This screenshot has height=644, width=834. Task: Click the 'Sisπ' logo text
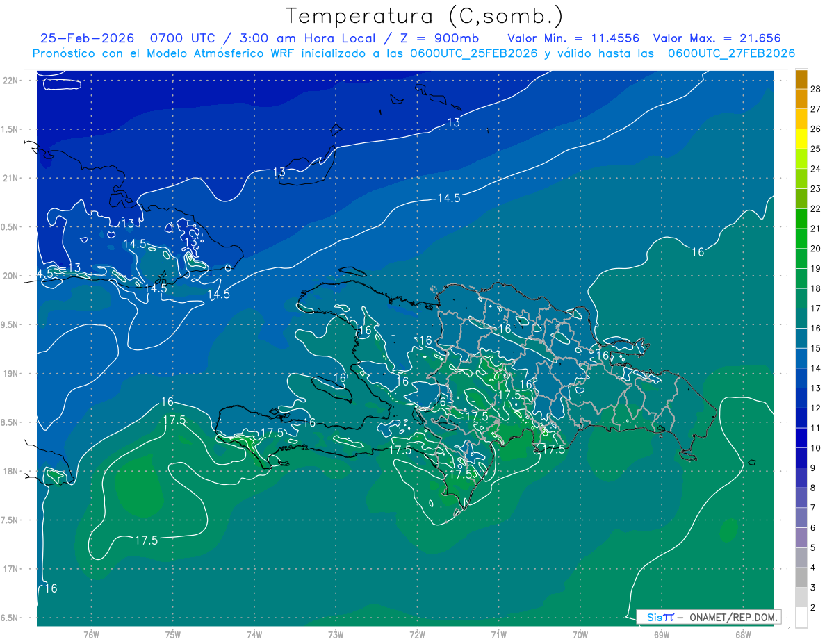660,617
